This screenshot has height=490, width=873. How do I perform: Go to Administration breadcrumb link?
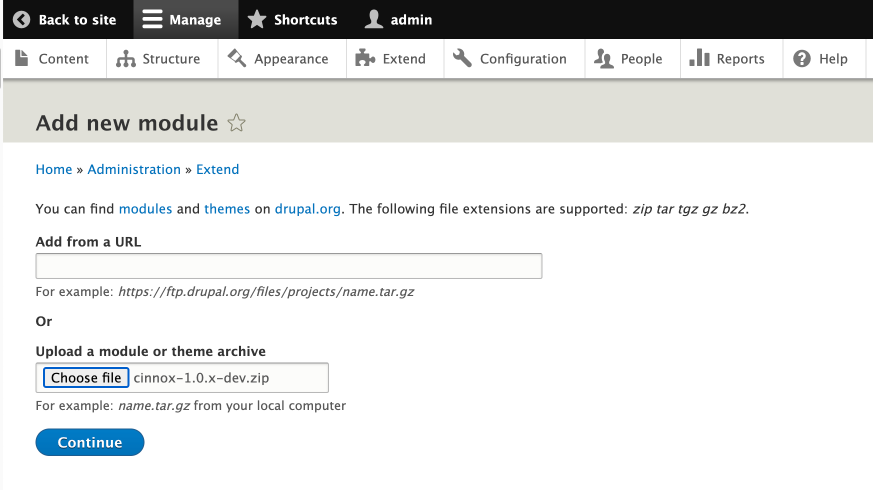pos(134,170)
